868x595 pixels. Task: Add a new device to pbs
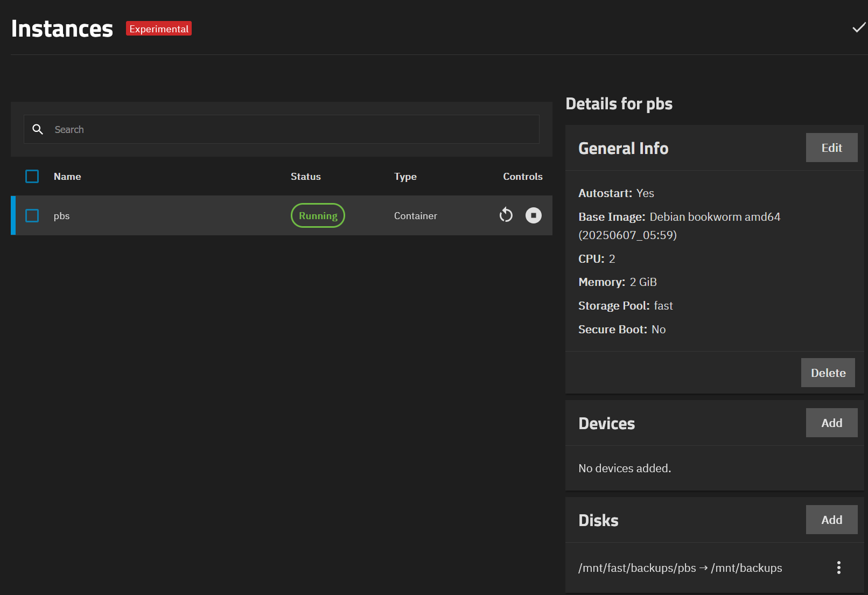(x=831, y=423)
